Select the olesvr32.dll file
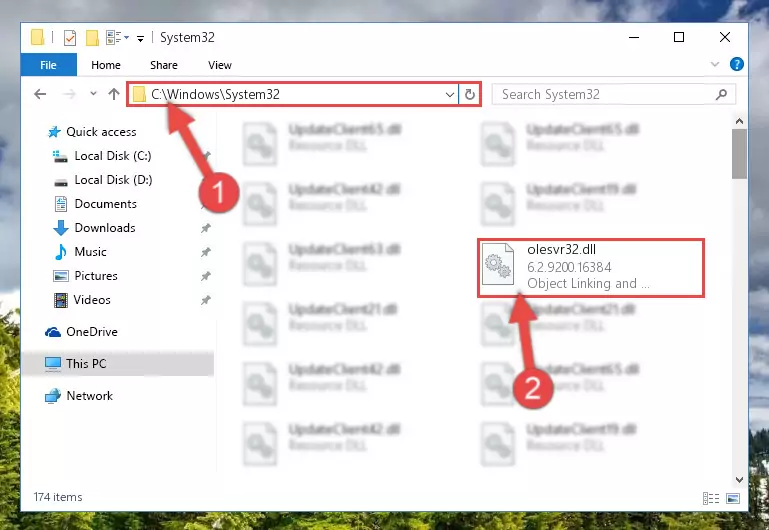769x530 pixels. 591,268
